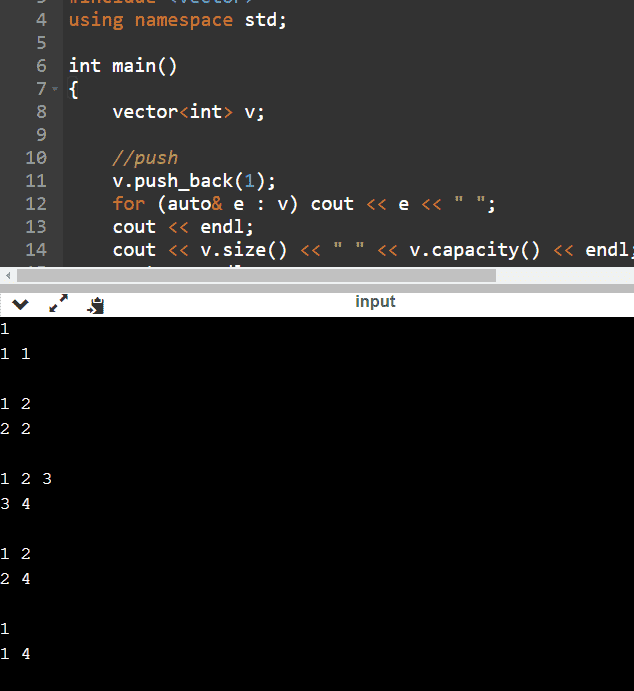The image size is (634, 691).
Task: Click 'cout << endl;' on line 13
Action: 183,227
